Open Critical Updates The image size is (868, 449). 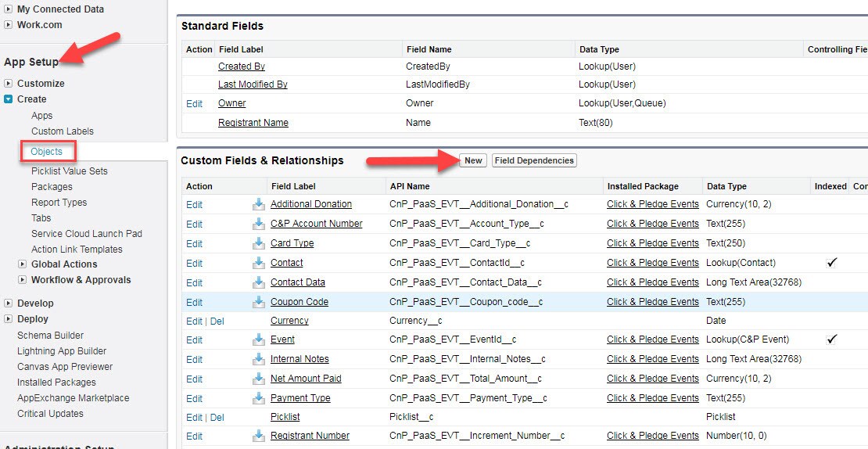[50, 414]
